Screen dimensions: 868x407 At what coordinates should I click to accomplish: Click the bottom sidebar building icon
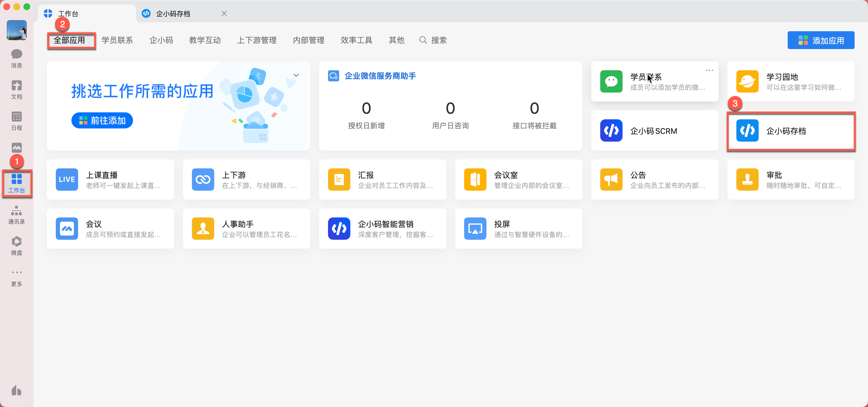pos(16,391)
